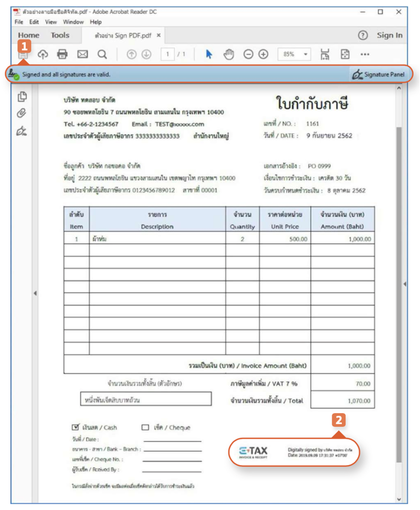Select the arrow Selection tool
Image resolution: width=420 pixels, height=510 pixels.
point(209,54)
